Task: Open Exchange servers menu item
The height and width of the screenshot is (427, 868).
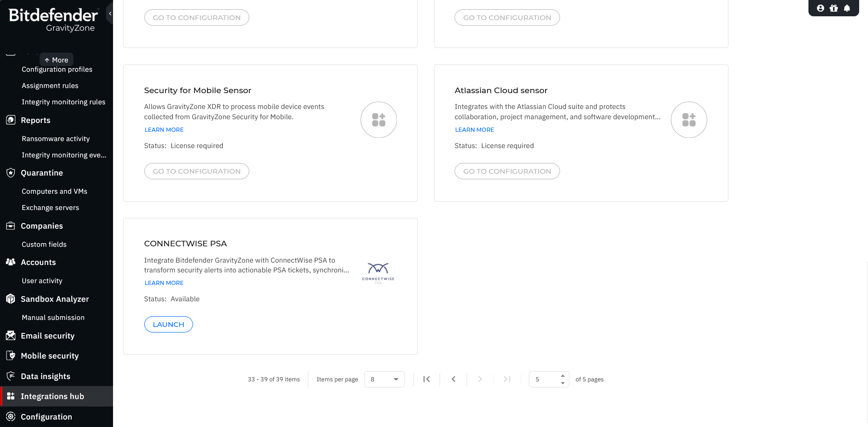Action: pos(50,208)
